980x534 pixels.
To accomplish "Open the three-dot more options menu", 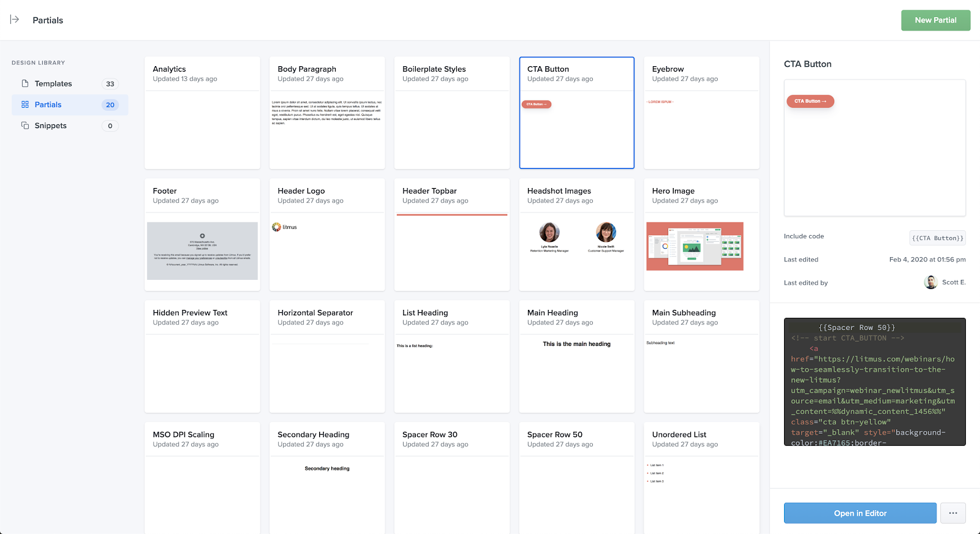I will pyautogui.click(x=952, y=513).
